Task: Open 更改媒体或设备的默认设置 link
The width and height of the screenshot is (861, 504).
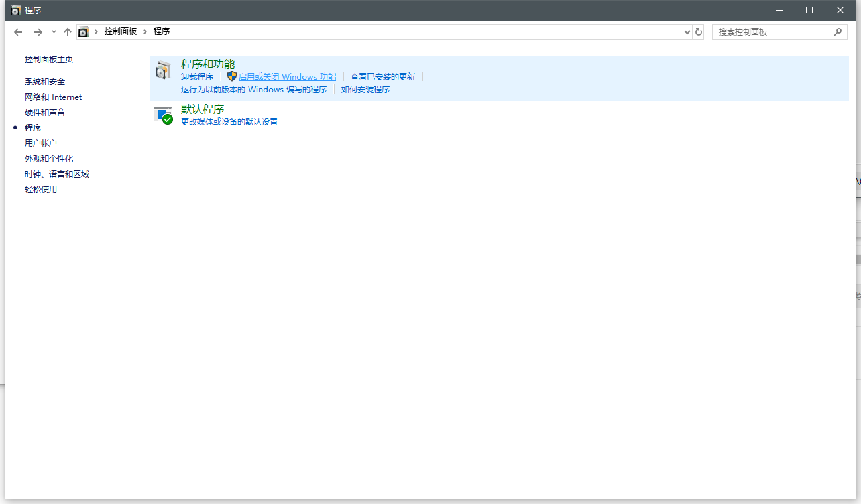Action: coord(229,122)
